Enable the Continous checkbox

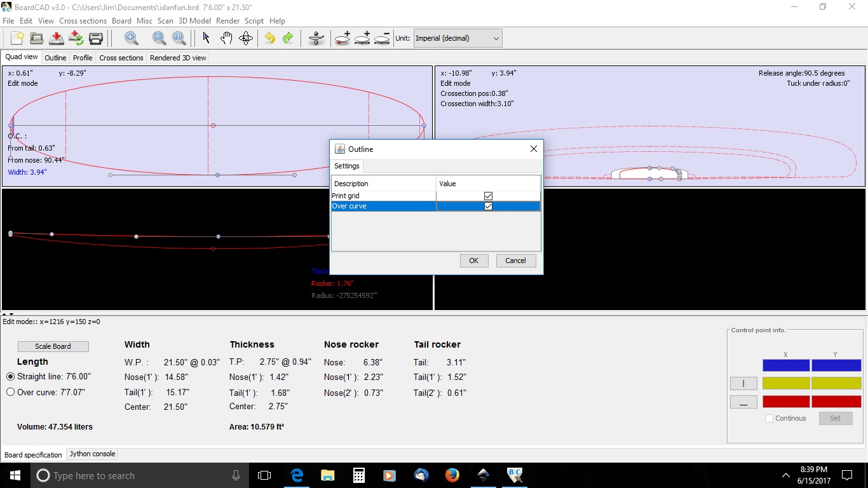pyautogui.click(x=770, y=418)
